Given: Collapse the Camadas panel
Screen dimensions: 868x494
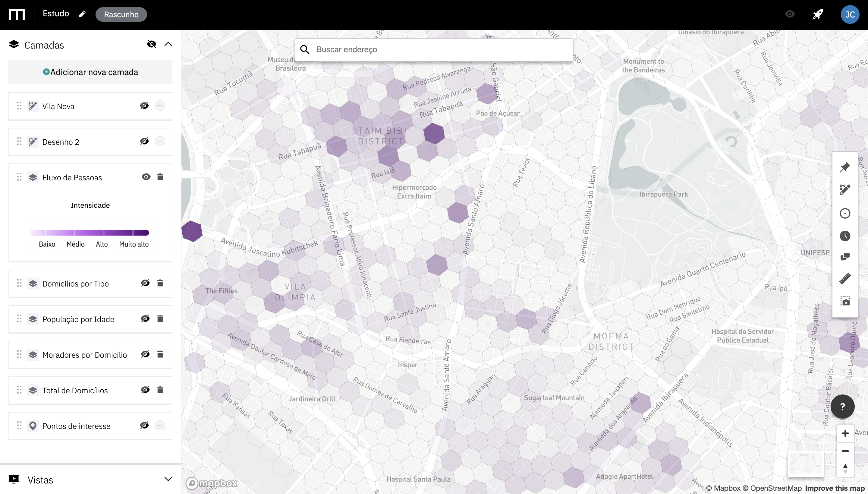Looking at the screenshot, I should [x=168, y=44].
